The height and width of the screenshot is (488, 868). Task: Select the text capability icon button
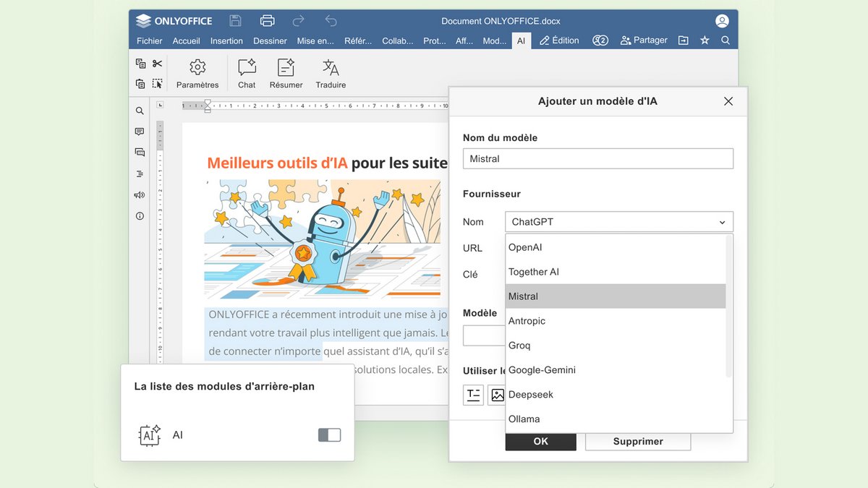pyautogui.click(x=473, y=395)
